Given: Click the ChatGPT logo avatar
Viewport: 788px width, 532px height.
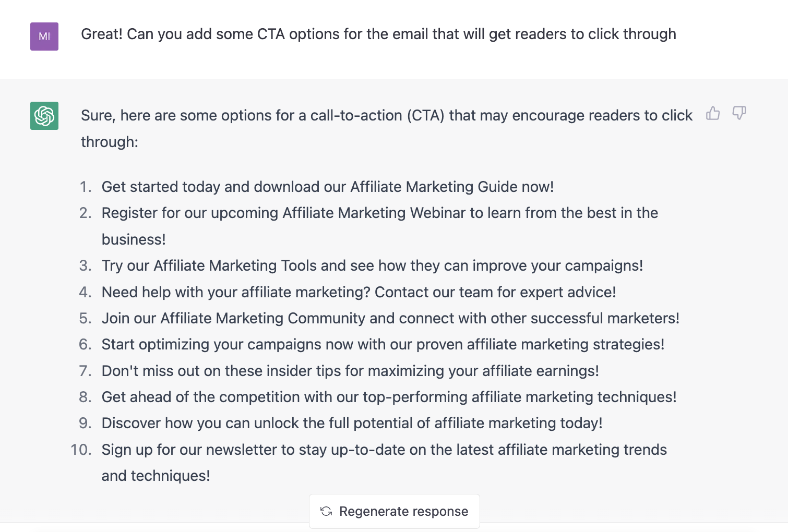Looking at the screenshot, I should tap(44, 116).
